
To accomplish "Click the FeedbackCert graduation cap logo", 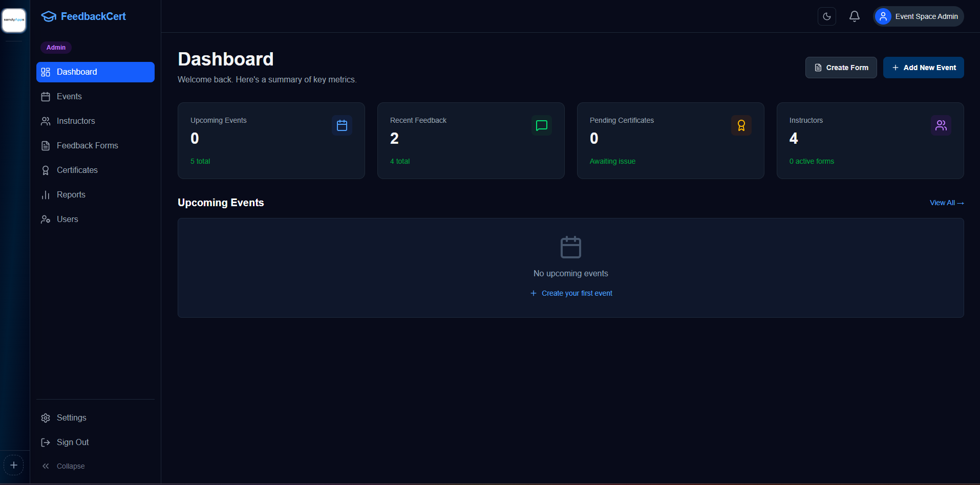I will coord(49,16).
